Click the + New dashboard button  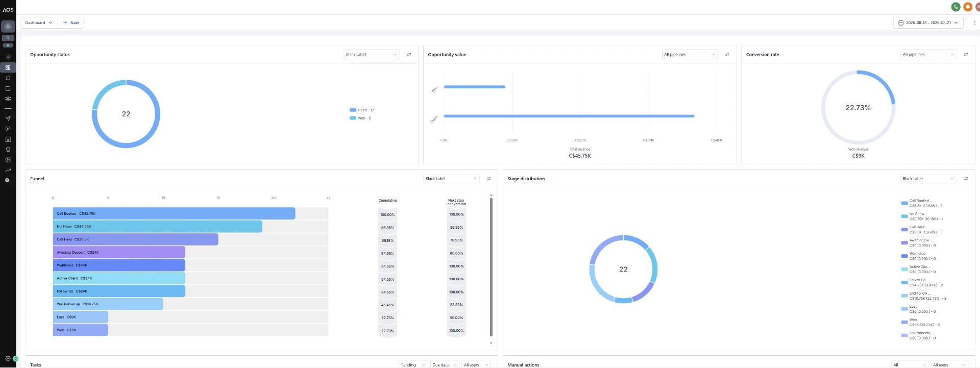pyautogui.click(x=71, y=23)
